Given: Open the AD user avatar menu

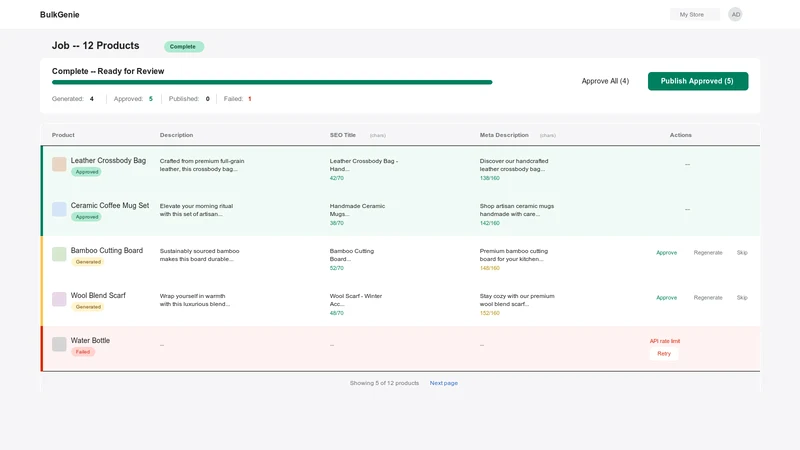Looking at the screenshot, I should [x=735, y=15].
